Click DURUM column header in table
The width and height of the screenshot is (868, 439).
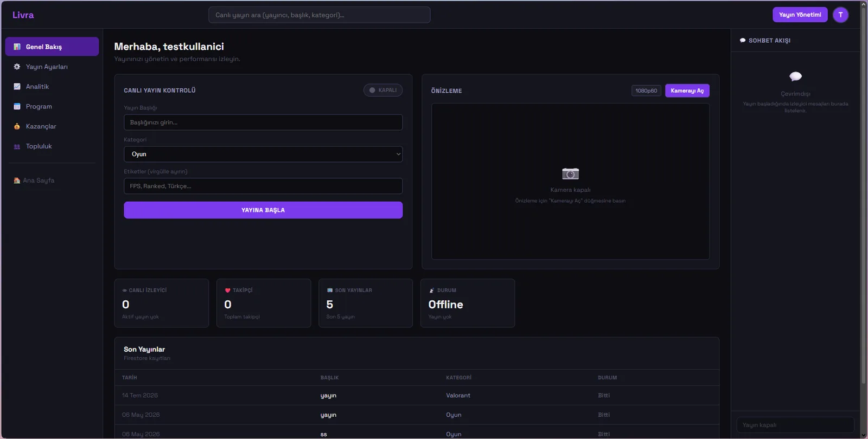pos(607,378)
